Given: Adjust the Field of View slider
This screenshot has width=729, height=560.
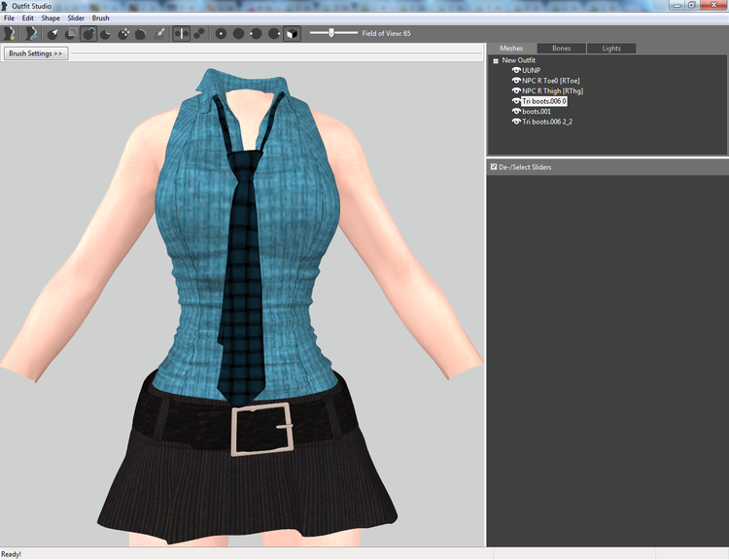Looking at the screenshot, I should click(x=333, y=33).
